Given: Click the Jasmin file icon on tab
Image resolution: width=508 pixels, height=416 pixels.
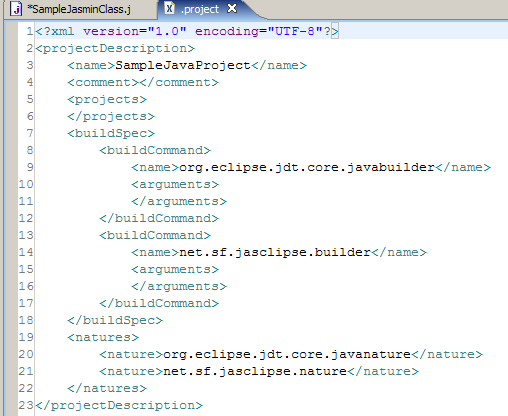Looking at the screenshot, I should pyautogui.click(x=16, y=9).
